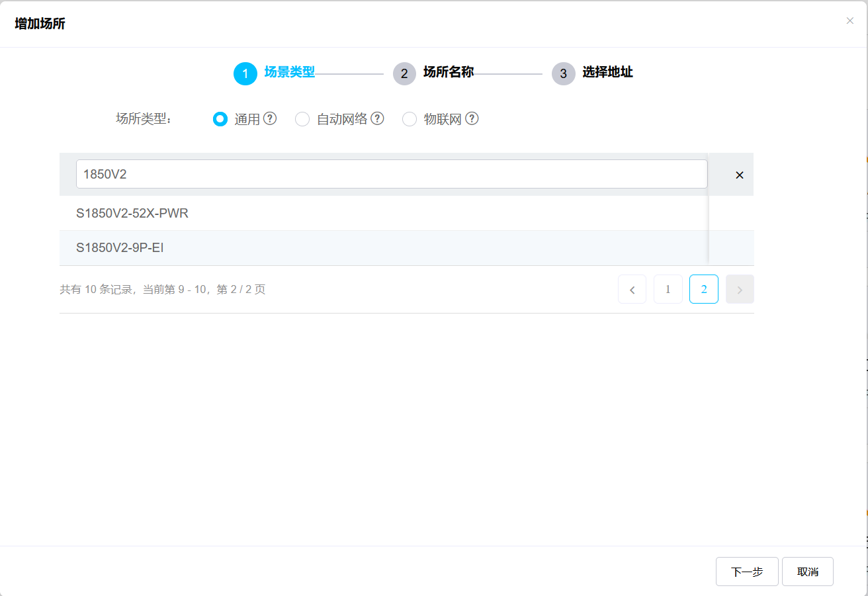The width and height of the screenshot is (868, 596).
Task: Go to the previous page arrow
Action: point(632,289)
